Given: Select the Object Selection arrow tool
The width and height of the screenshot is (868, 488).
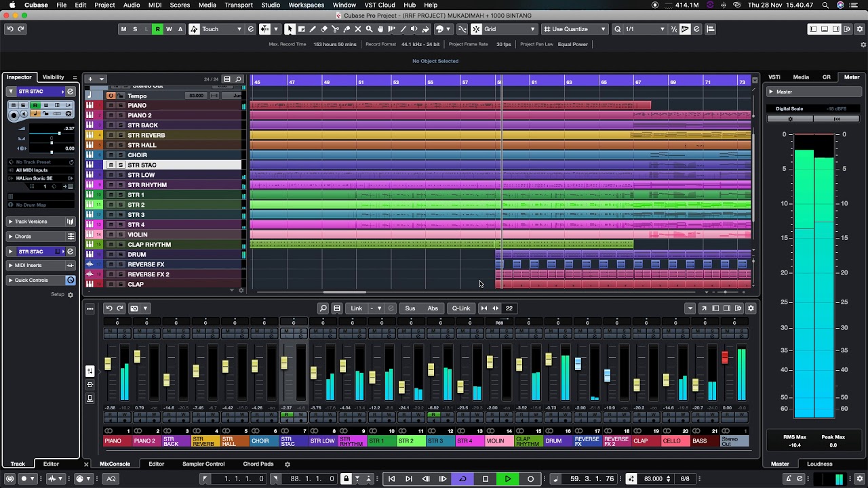Looking at the screenshot, I should click(x=290, y=29).
